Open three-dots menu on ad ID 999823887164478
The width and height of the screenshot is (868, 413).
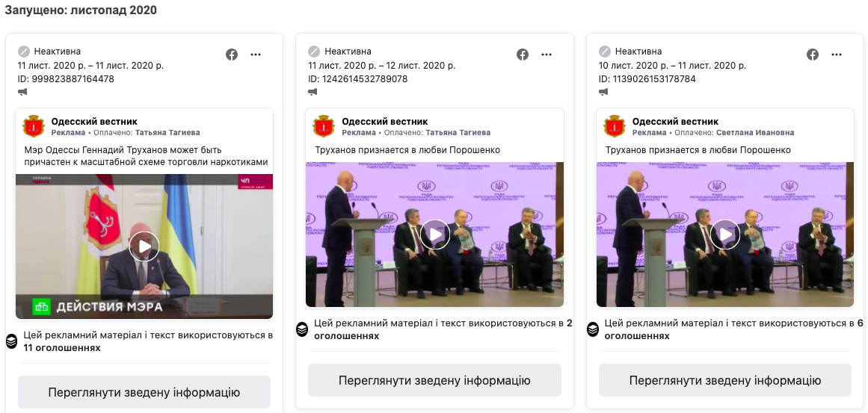click(256, 55)
